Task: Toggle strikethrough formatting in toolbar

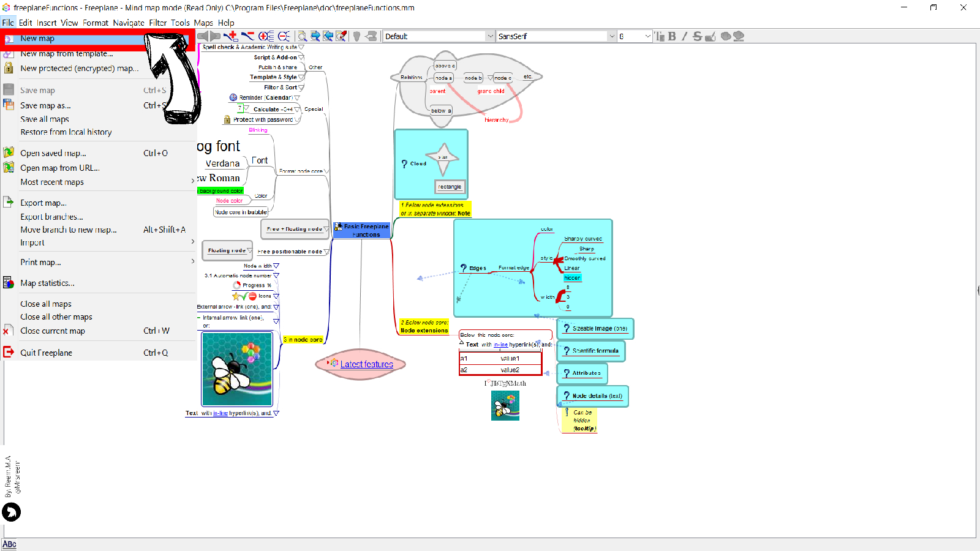Action: 697,36
